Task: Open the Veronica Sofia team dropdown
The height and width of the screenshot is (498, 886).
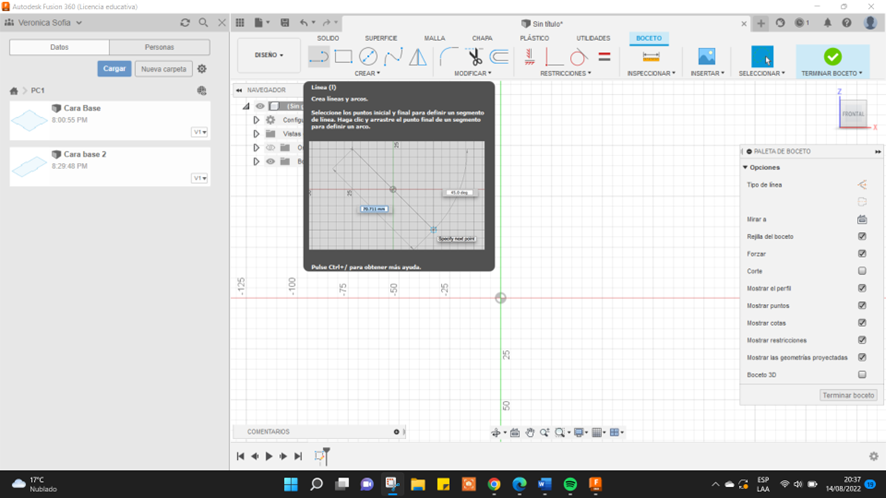Action: click(x=51, y=23)
